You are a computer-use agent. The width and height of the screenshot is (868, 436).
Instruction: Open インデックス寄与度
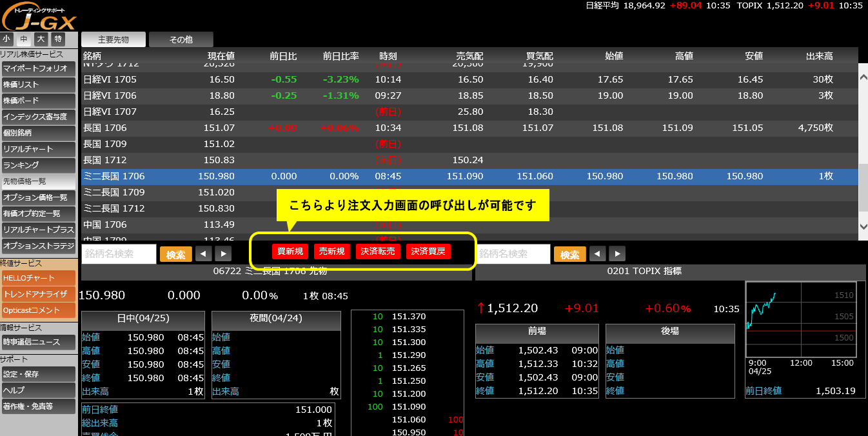click(39, 117)
